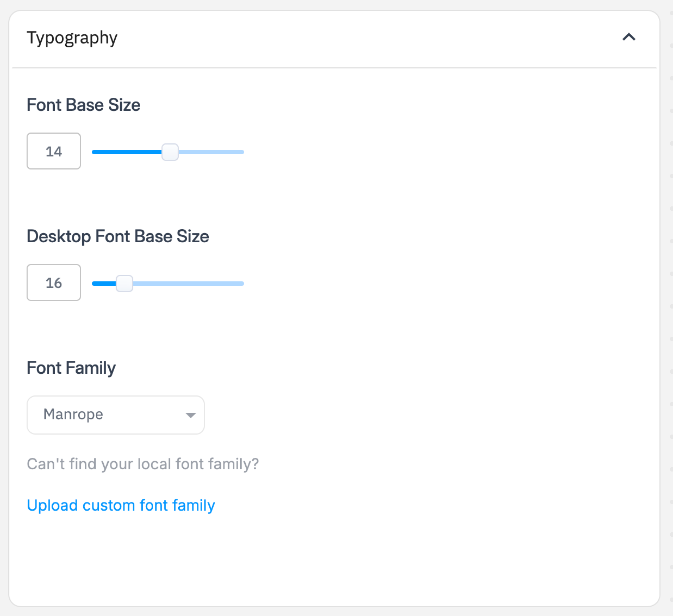Click the light unfilled part of the Desktop Font Base Size slider
Image resolution: width=673 pixels, height=616 pixels.
coord(188,284)
